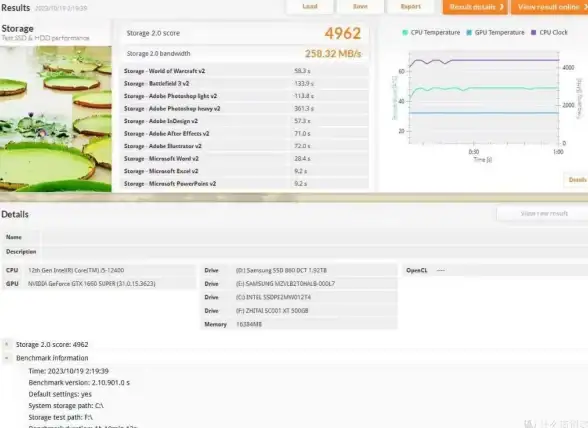
Task: Click the Storage 2.0 bandwidth row
Action: (244, 54)
